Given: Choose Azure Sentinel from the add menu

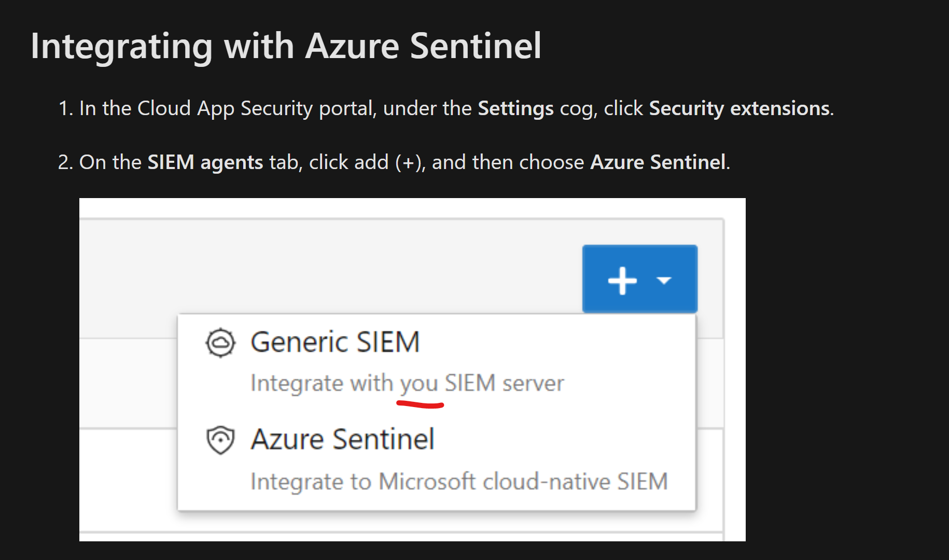Looking at the screenshot, I should 342,439.
